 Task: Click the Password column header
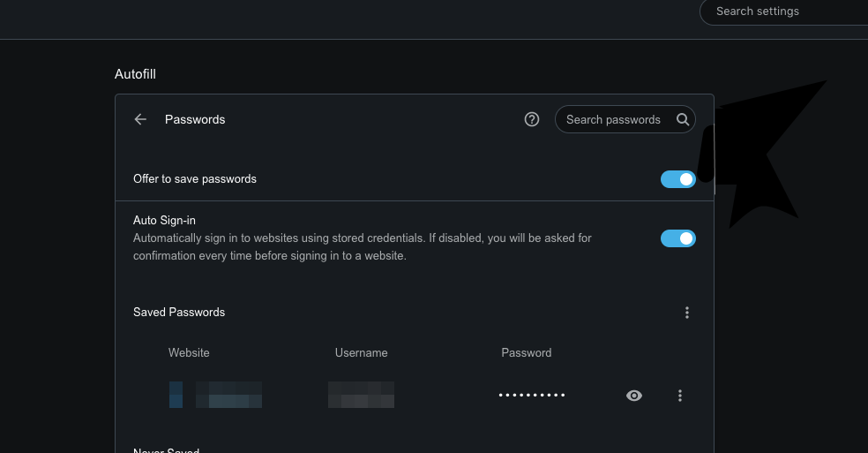pyautogui.click(x=526, y=352)
